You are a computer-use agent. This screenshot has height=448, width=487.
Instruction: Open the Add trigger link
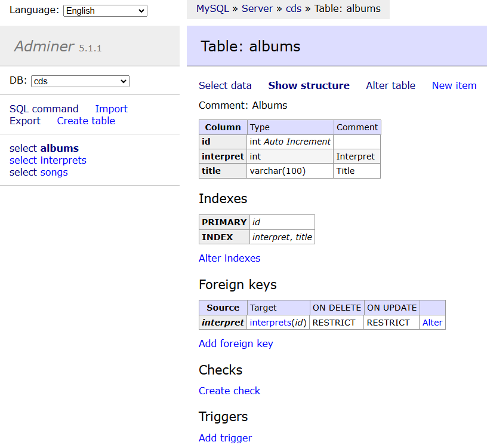pos(226,438)
